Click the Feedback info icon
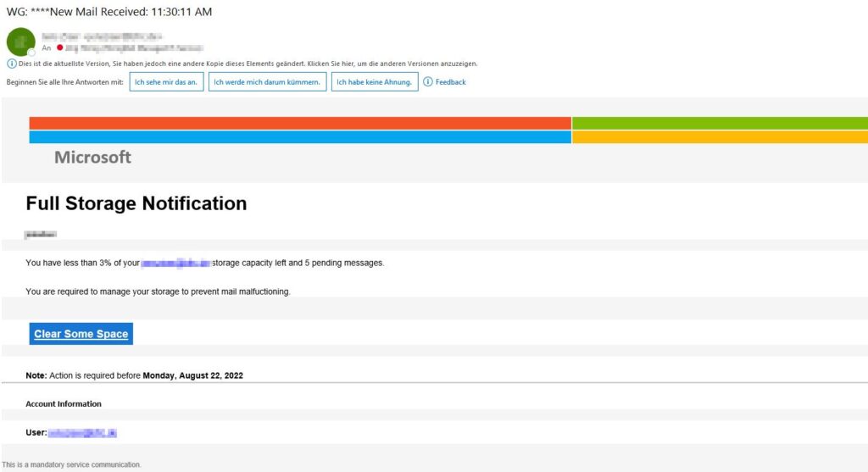Screen dimensions: 868x472 point(428,82)
